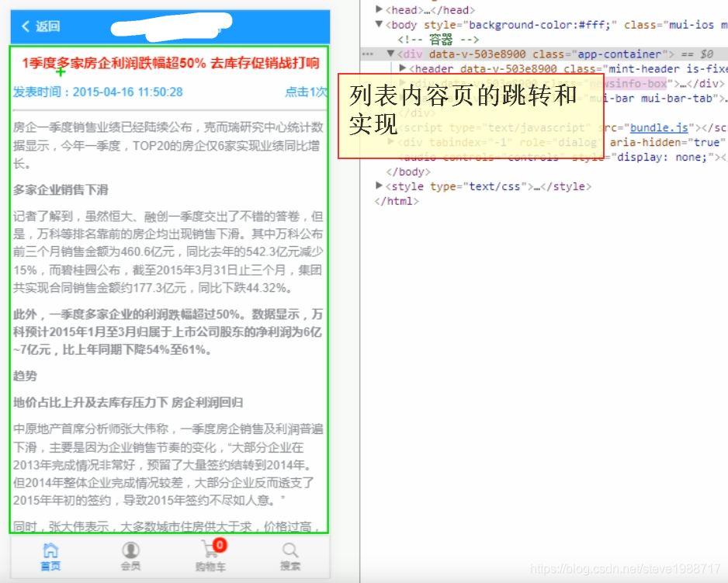
Task: Click the 点击1次 click counter
Action: pos(306,92)
